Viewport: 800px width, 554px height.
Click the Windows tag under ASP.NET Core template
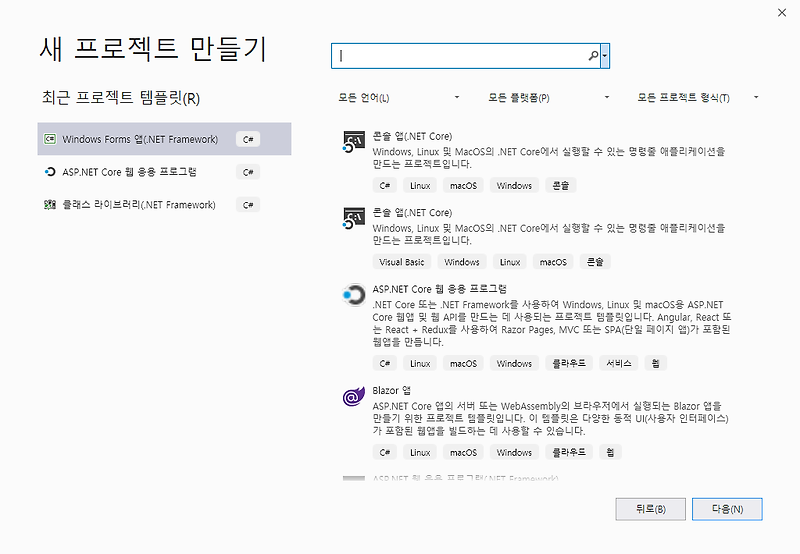tap(514, 364)
